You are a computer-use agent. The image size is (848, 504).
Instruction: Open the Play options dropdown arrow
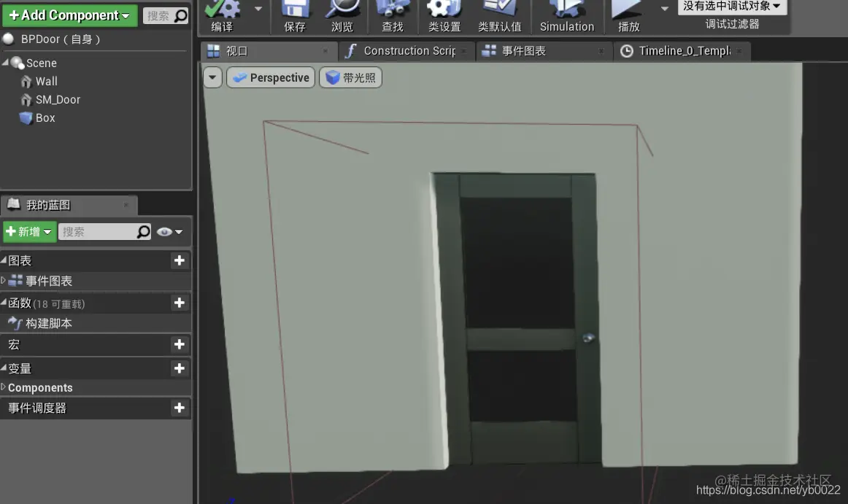[665, 9]
